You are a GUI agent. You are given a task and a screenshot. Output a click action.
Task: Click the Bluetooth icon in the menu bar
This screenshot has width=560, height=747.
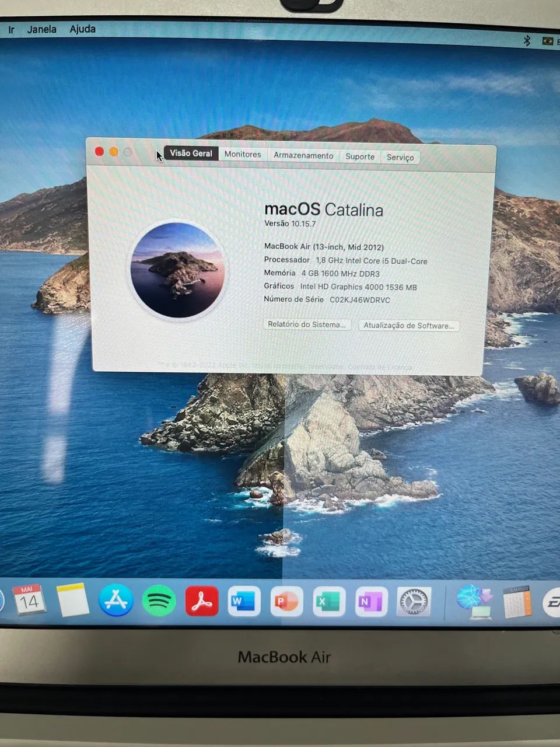[x=527, y=40]
